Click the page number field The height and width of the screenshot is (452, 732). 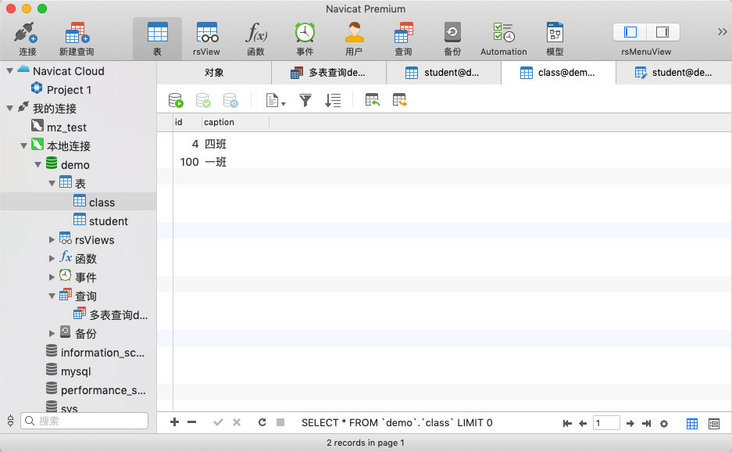coord(606,423)
